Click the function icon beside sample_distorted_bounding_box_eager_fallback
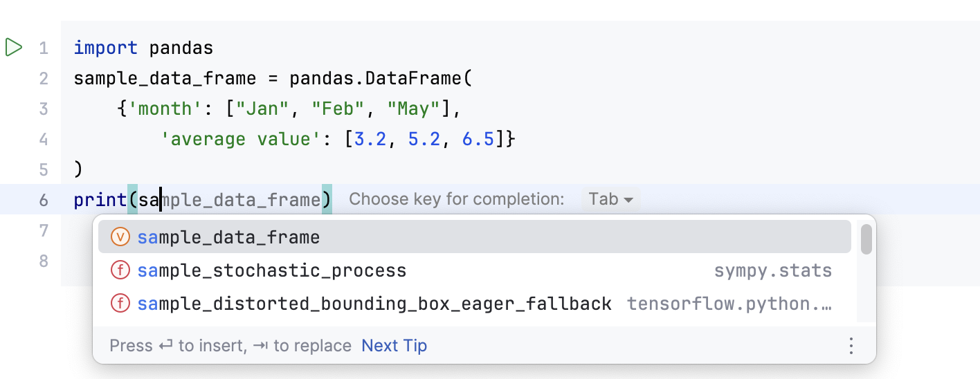Screen dimensions: 980x379 click(120, 304)
